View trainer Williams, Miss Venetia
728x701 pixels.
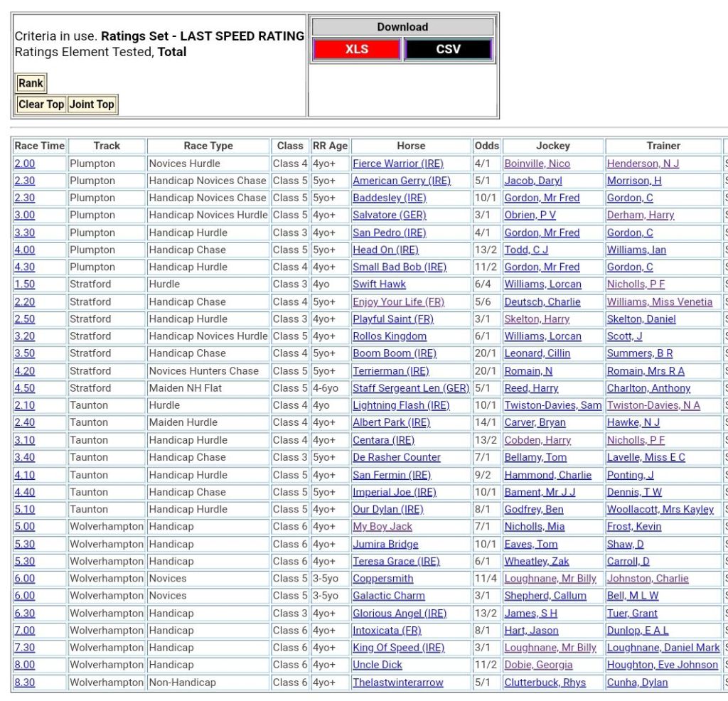pos(659,301)
